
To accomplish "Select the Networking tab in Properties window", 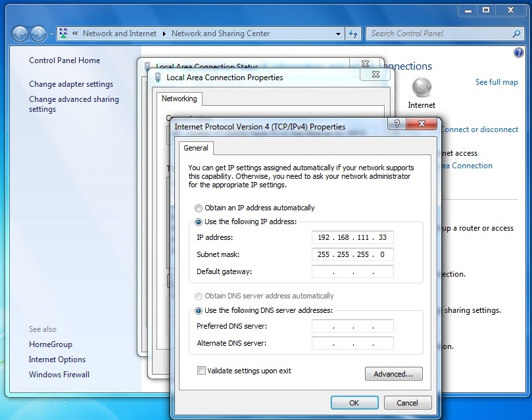I will pos(179,99).
